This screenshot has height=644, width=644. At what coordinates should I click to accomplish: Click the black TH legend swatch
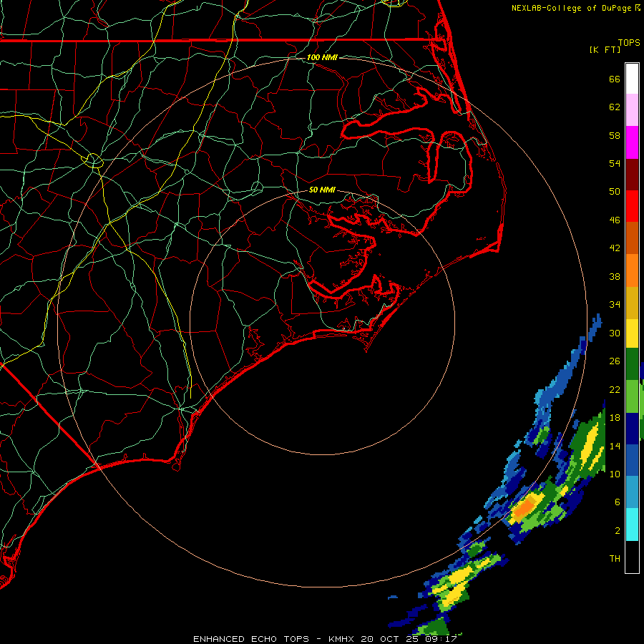[x=632, y=557]
